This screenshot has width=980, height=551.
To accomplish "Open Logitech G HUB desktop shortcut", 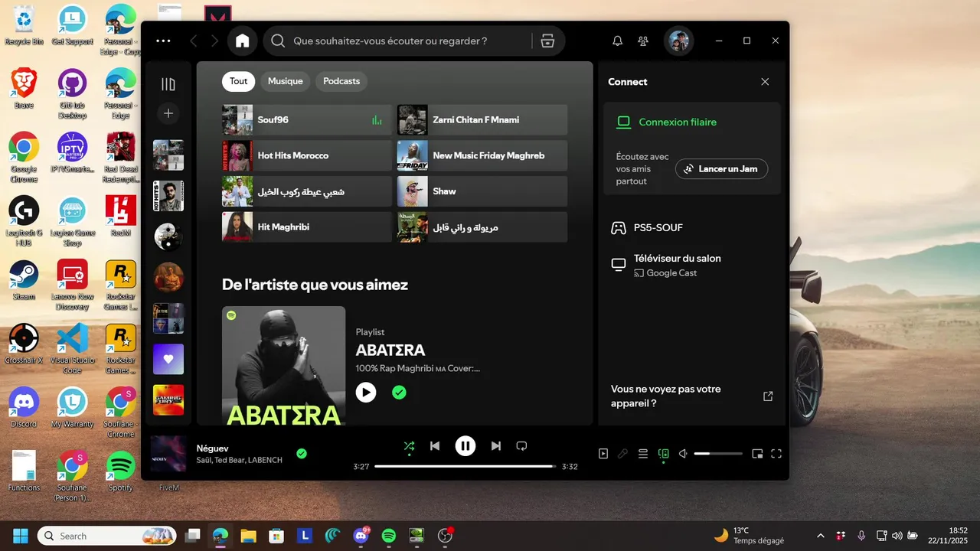I will pos(24,222).
